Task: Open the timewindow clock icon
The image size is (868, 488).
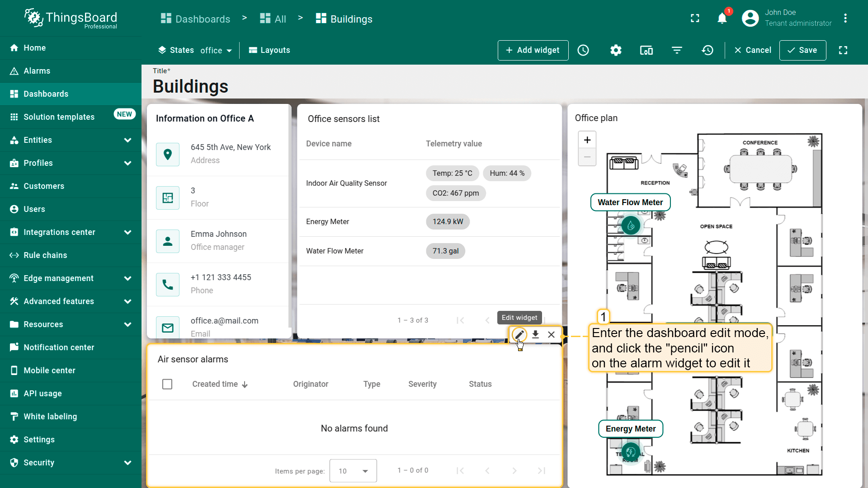Action: (x=583, y=50)
